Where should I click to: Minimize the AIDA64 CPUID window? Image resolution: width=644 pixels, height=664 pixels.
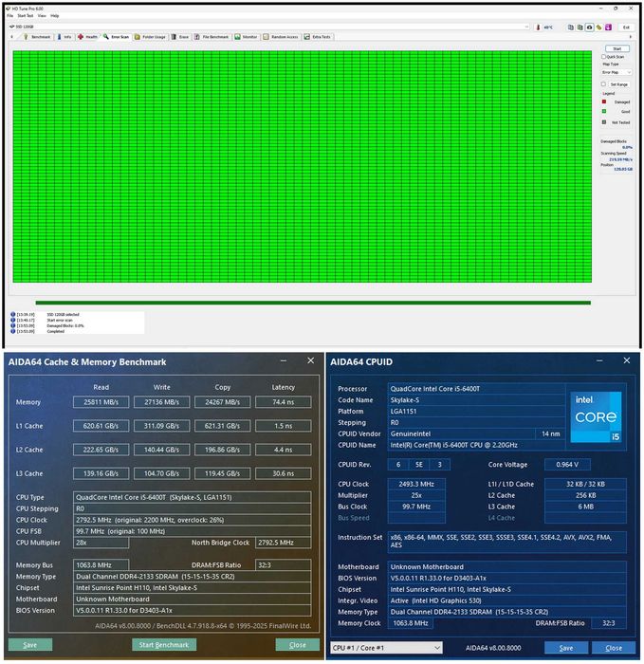pos(599,360)
